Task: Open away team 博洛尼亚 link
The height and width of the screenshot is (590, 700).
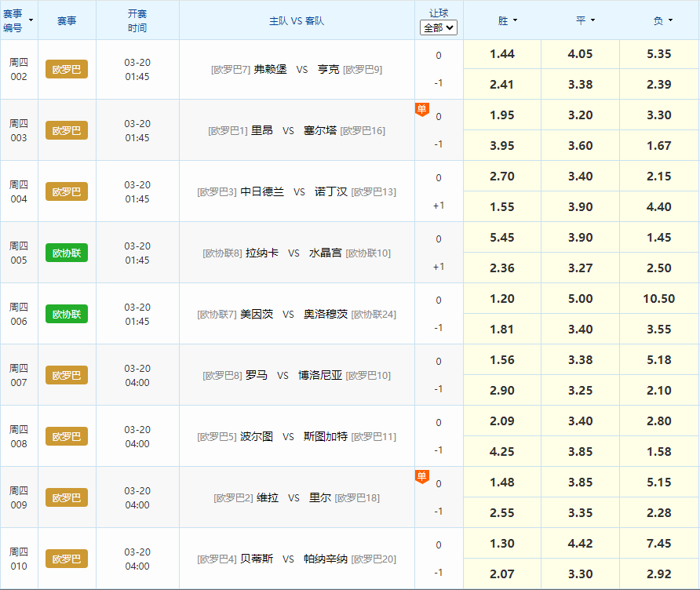Action: pyautogui.click(x=320, y=375)
